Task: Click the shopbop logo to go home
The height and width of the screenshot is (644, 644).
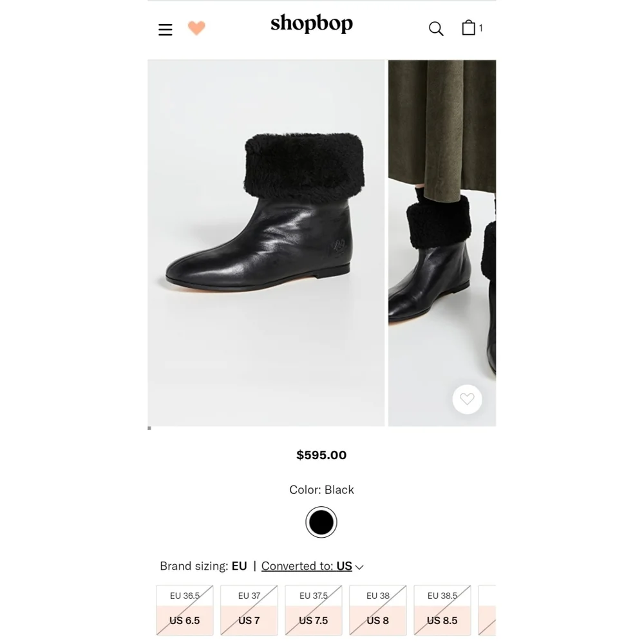Action: [x=312, y=24]
